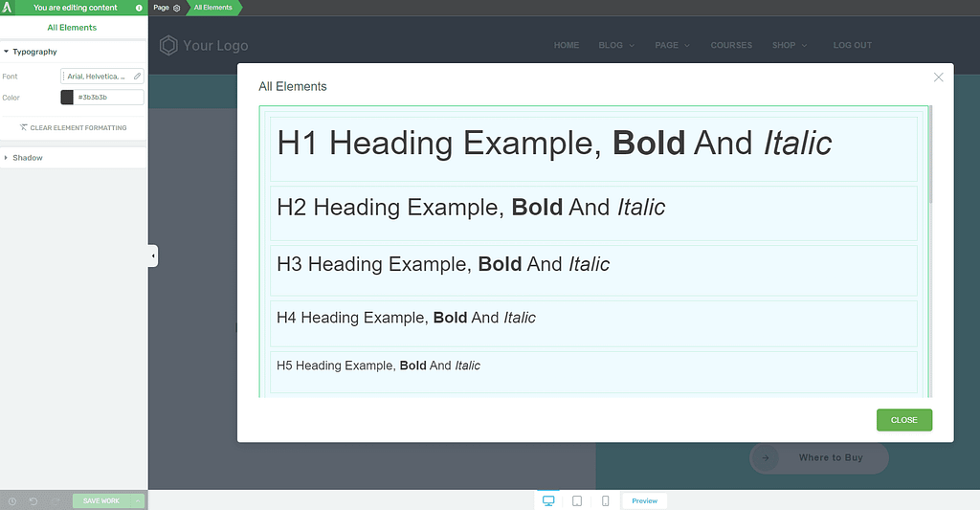Click the info icon beside editing content

point(139,8)
